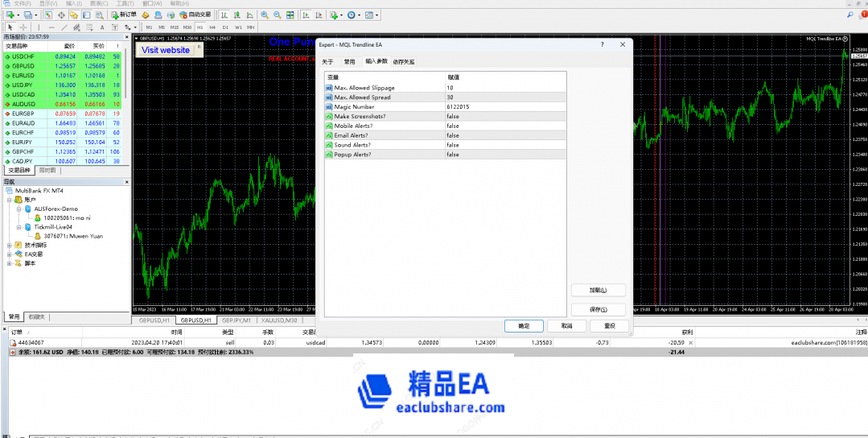Open the new chart icon in toolbar

pos(10,15)
